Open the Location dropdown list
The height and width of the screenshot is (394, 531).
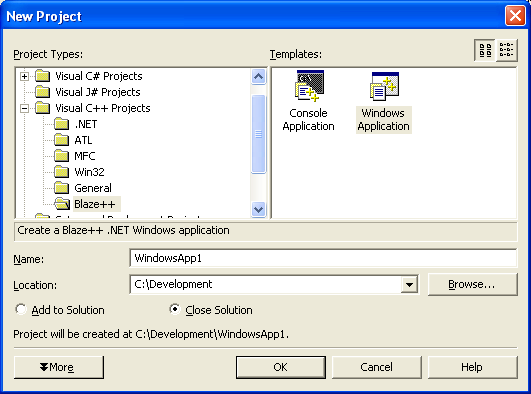click(409, 285)
